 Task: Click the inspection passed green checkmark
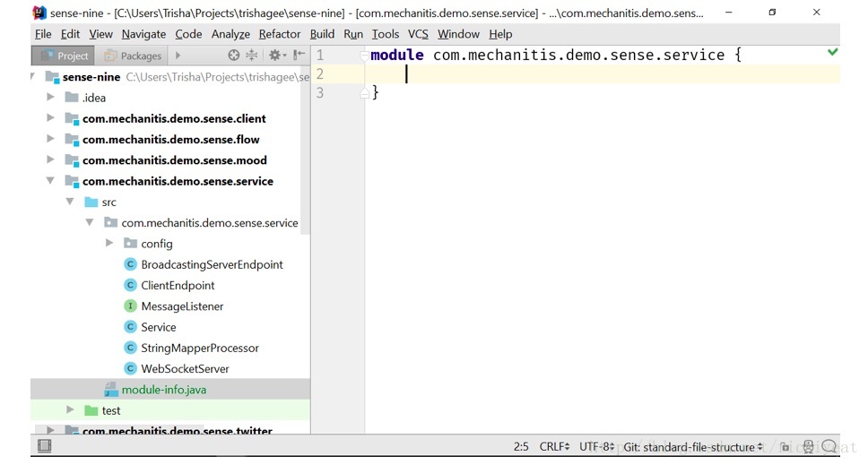(832, 52)
